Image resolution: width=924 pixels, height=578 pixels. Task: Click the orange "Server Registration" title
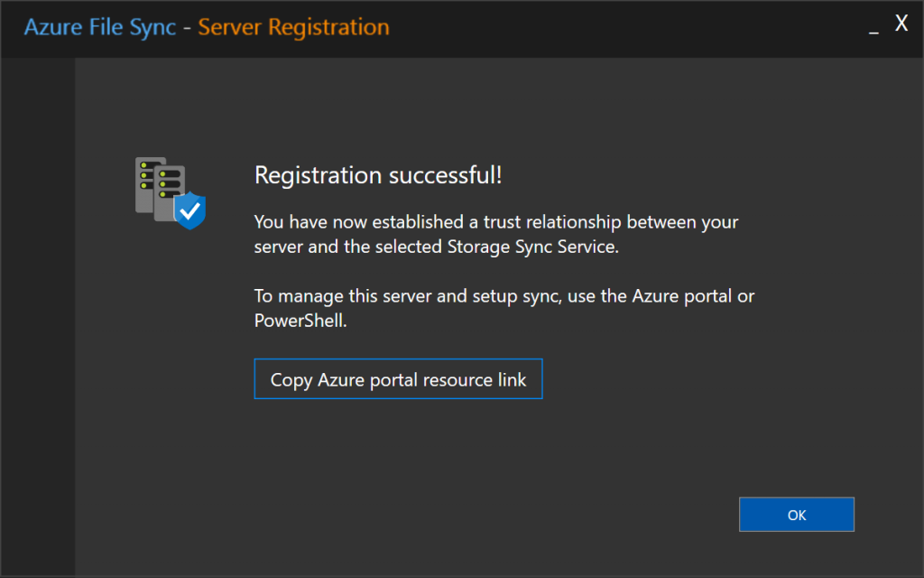(x=293, y=27)
